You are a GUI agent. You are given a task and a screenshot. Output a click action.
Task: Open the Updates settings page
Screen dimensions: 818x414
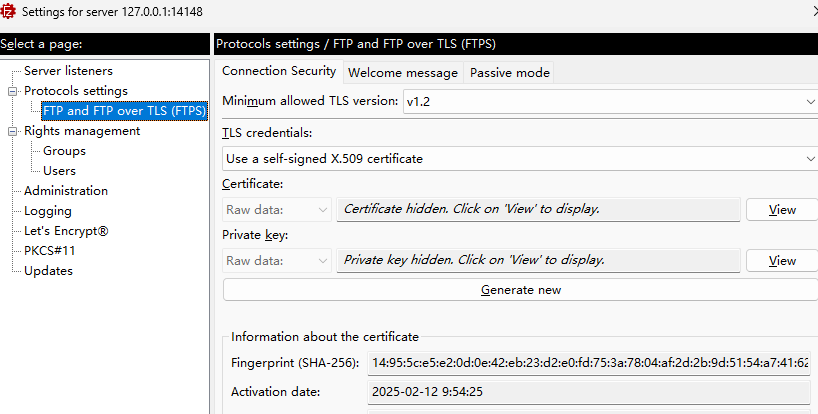[x=48, y=271]
